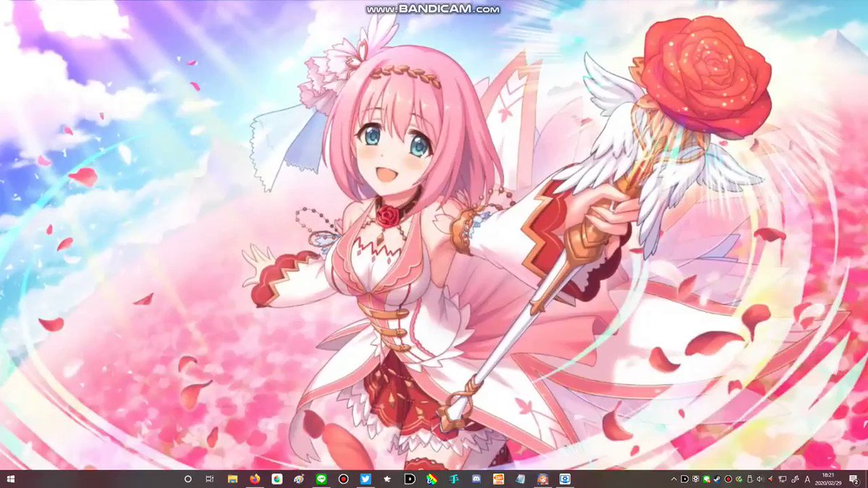Open Steam from the system tray
868x488 pixels.
tap(717, 479)
